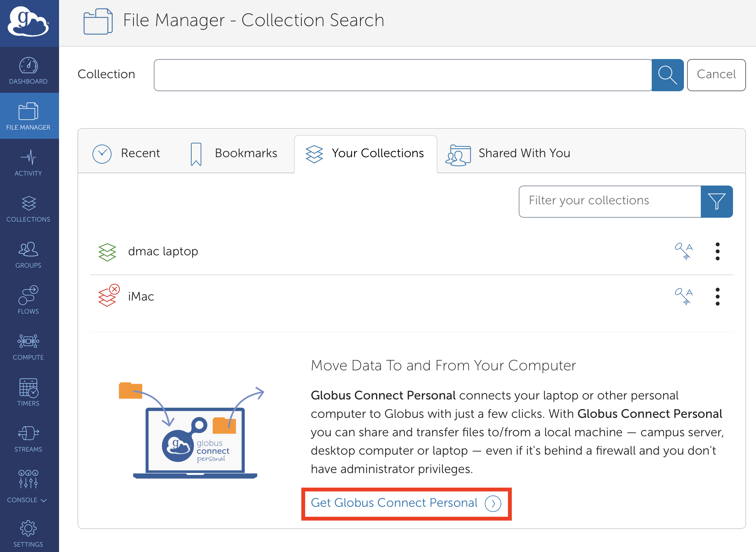Open Streams from the sidebar
Viewport: 756px width, 552px height.
coord(28,439)
